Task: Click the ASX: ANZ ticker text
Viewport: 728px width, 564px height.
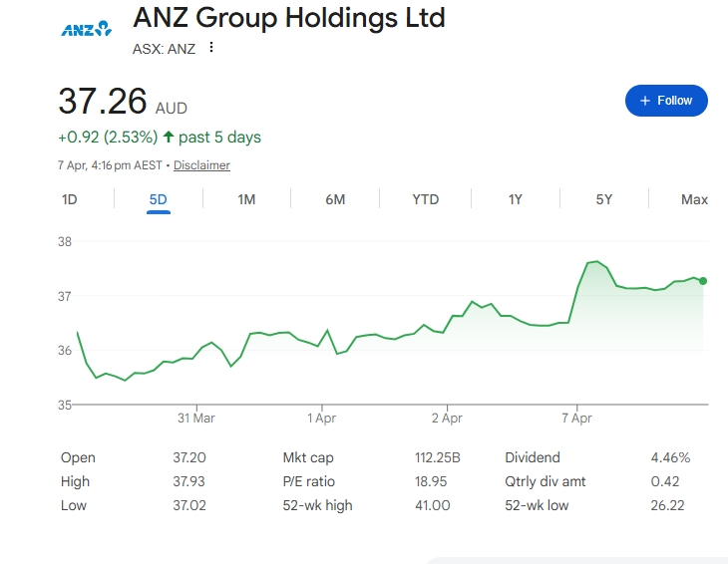Action: 164,49
